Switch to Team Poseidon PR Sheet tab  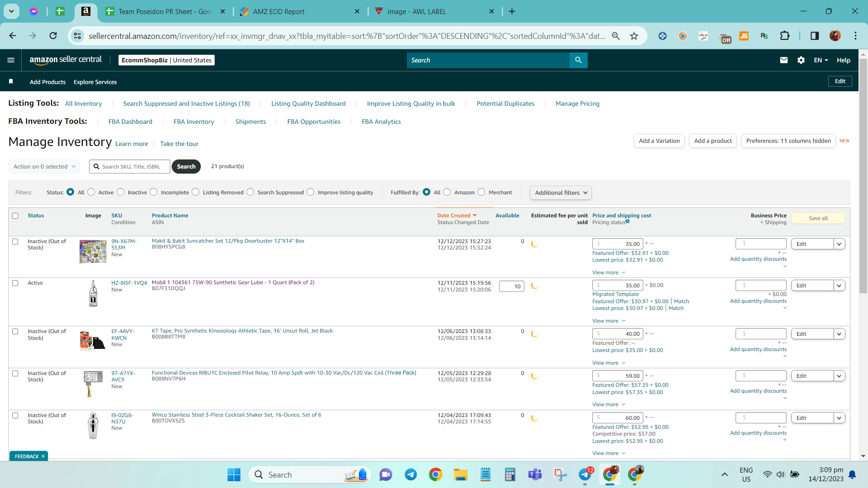pyautogui.click(x=165, y=12)
